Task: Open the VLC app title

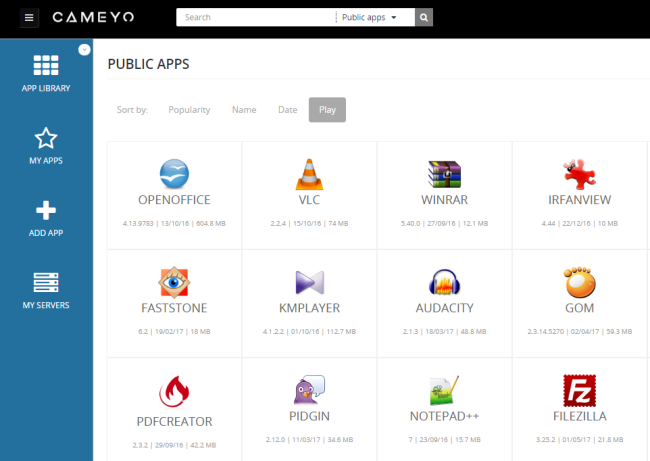Action: (x=309, y=200)
